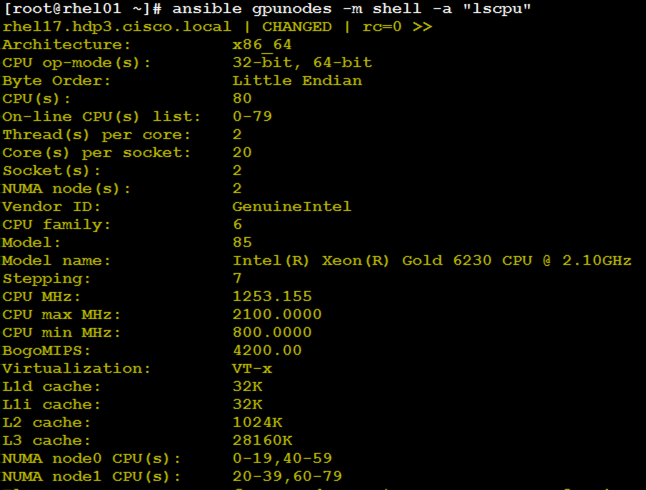Click the L3 cache value 28160K
The width and height of the screenshot is (646, 490).
pyautogui.click(x=262, y=441)
